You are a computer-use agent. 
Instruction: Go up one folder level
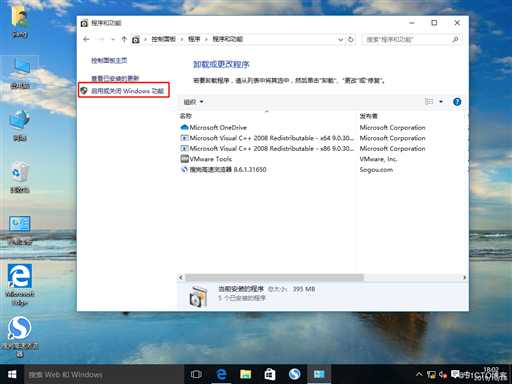tap(124, 39)
